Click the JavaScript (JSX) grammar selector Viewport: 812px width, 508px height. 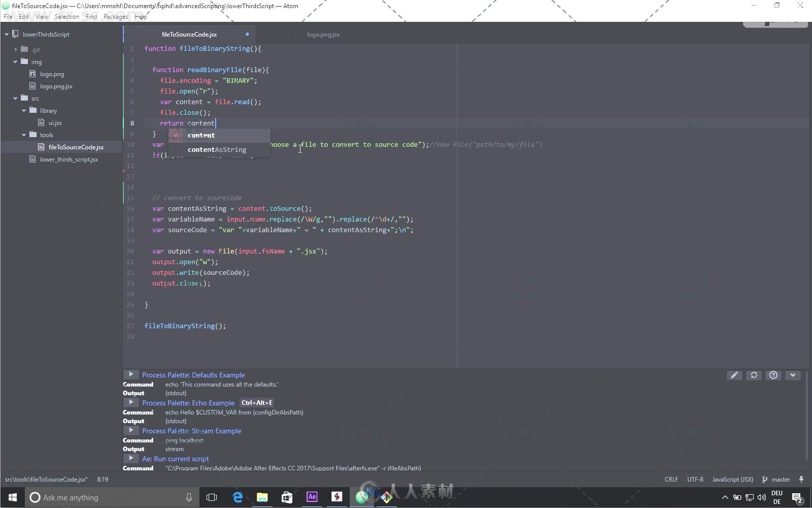pos(732,479)
